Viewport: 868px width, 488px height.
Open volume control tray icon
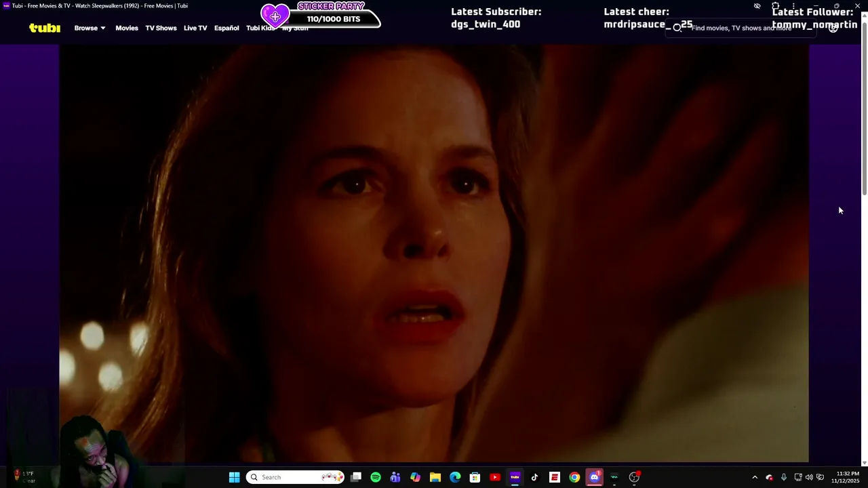[809, 477]
